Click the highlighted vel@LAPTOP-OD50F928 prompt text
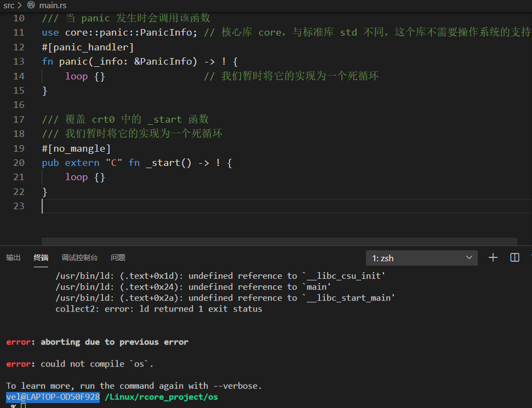Image resolution: width=532 pixels, height=408 pixels. (x=53, y=397)
